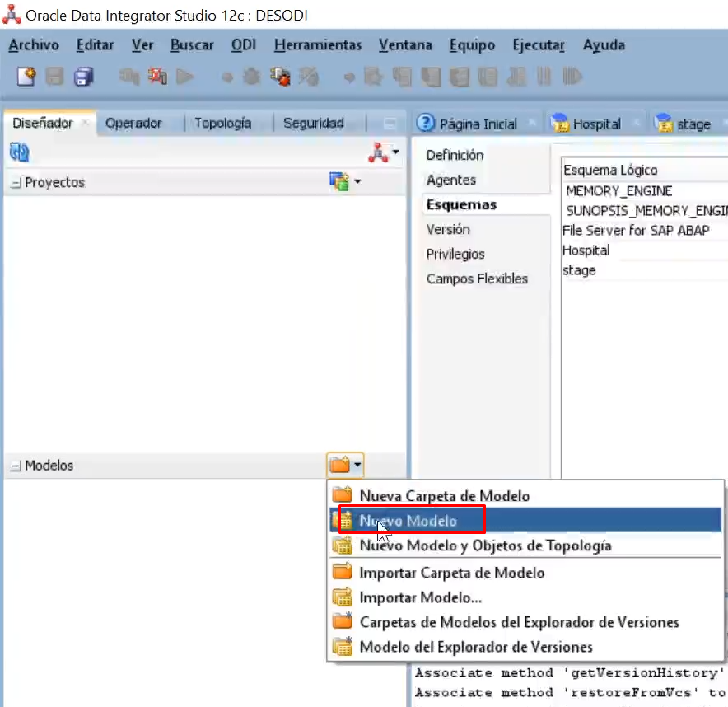Viewport: 728px width, 707px height.
Task: Select Modelo del Explorador de Versiones
Action: point(525,647)
